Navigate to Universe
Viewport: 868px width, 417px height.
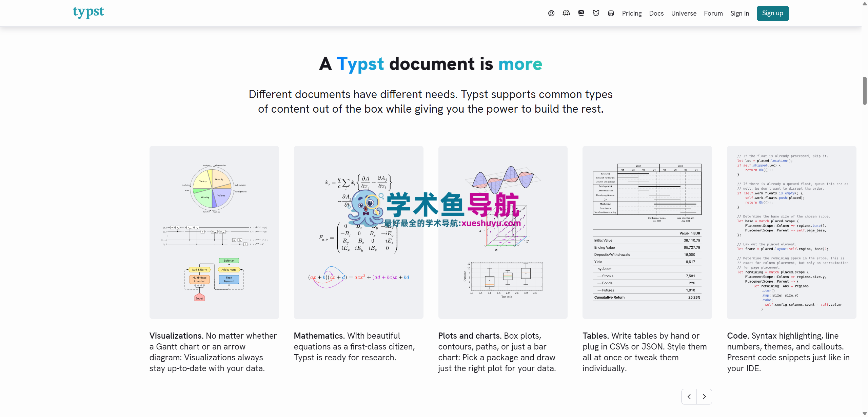684,13
